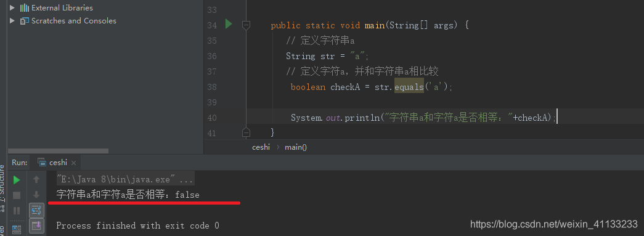Click the down stack trace arrow
The image size is (644, 236).
click(x=36, y=195)
